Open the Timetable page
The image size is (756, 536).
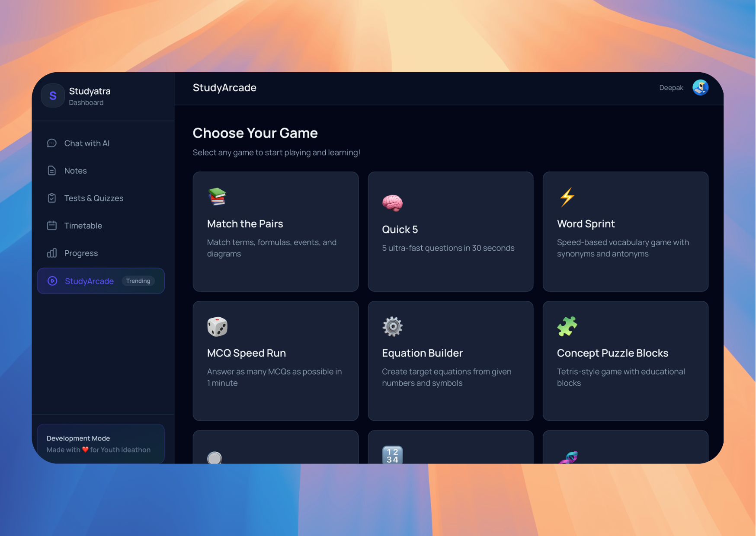tap(83, 226)
